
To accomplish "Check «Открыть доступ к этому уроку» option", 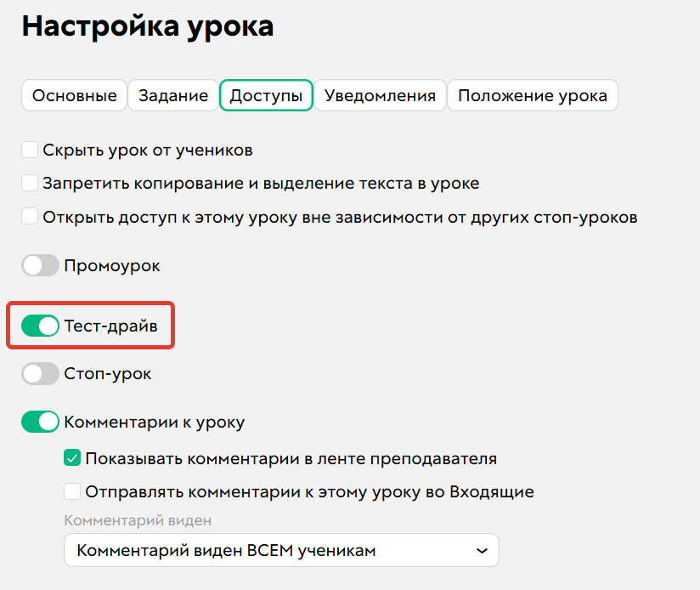I will click(30, 217).
